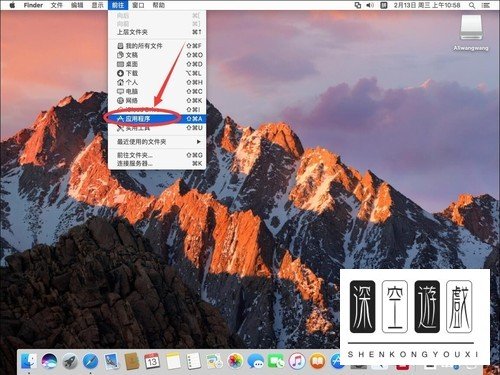The image size is (500, 375).
Task: Choose 前往文件夹… menu item
Action: pyautogui.click(x=157, y=155)
